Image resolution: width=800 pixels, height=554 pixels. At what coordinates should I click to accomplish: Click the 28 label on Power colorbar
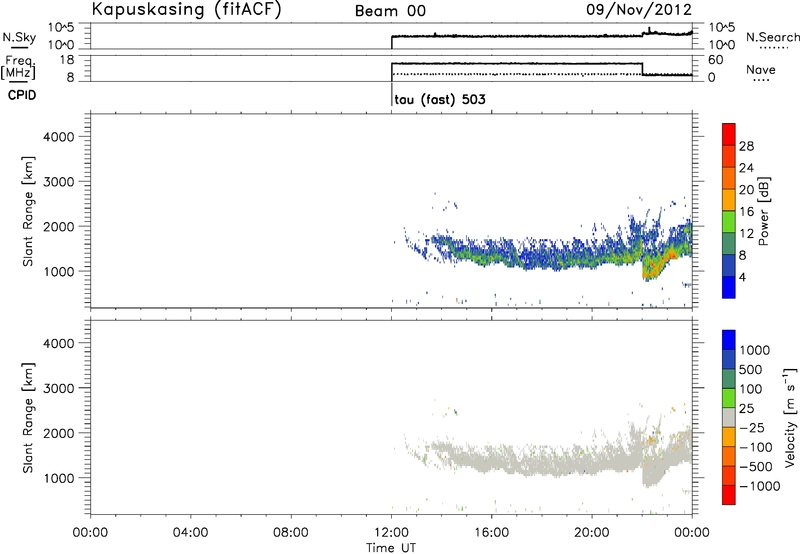click(x=746, y=146)
